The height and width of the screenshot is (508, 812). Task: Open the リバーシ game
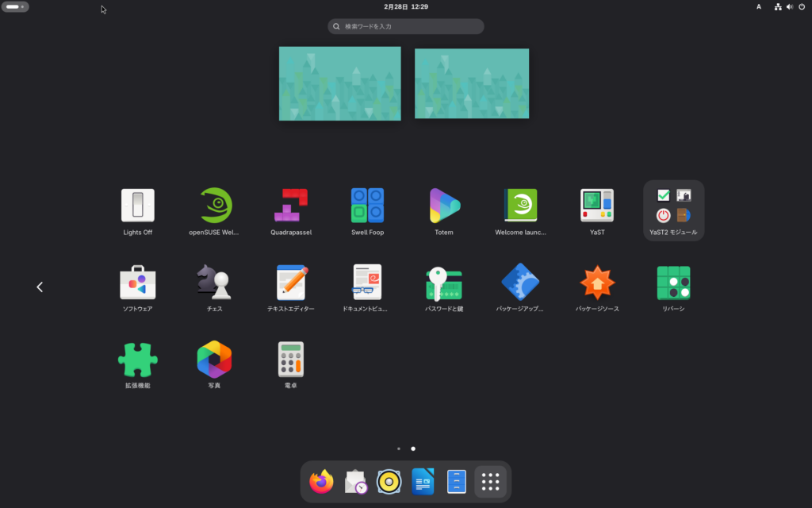tap(673, 282)
